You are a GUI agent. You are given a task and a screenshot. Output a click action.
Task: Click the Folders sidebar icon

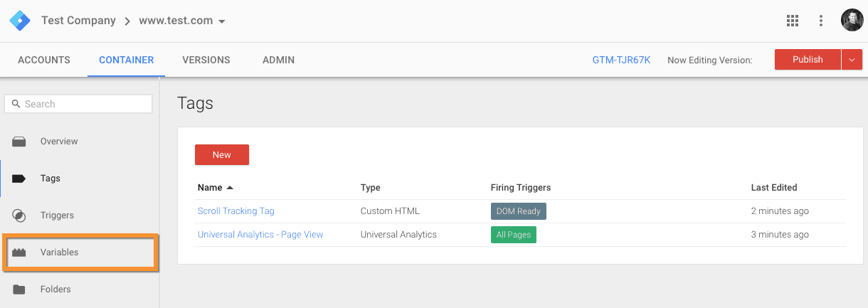coord(19,290)
